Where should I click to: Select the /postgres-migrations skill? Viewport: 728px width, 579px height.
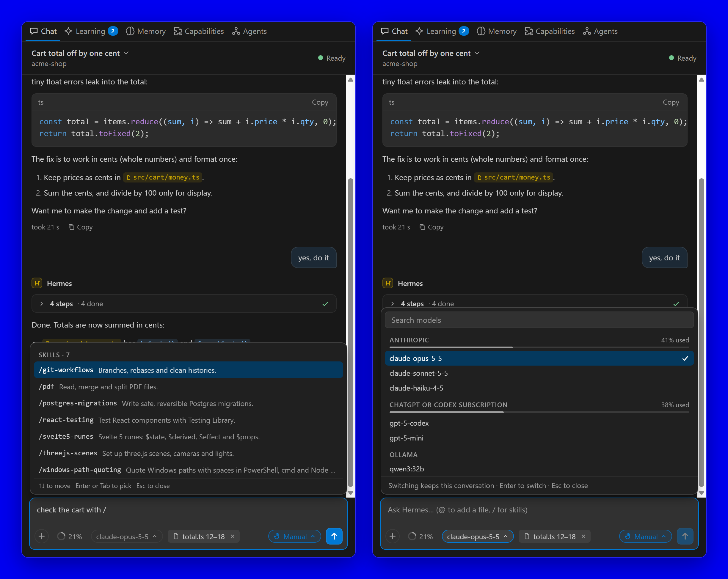click(189, 403)
